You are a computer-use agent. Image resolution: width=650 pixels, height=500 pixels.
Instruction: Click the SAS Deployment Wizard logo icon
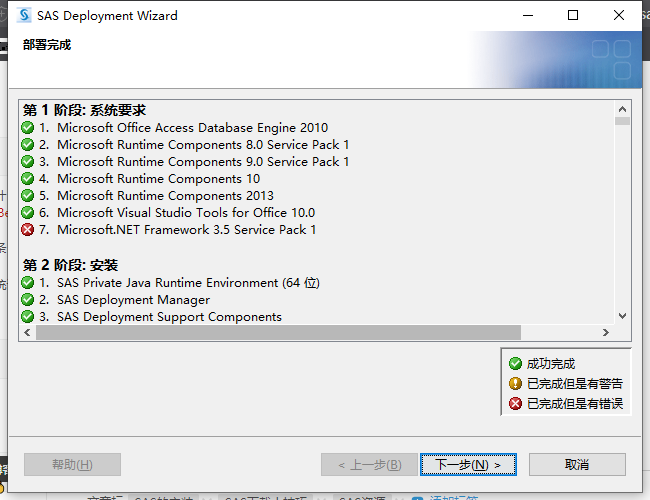pyautogui.click(x=24, y=15)
